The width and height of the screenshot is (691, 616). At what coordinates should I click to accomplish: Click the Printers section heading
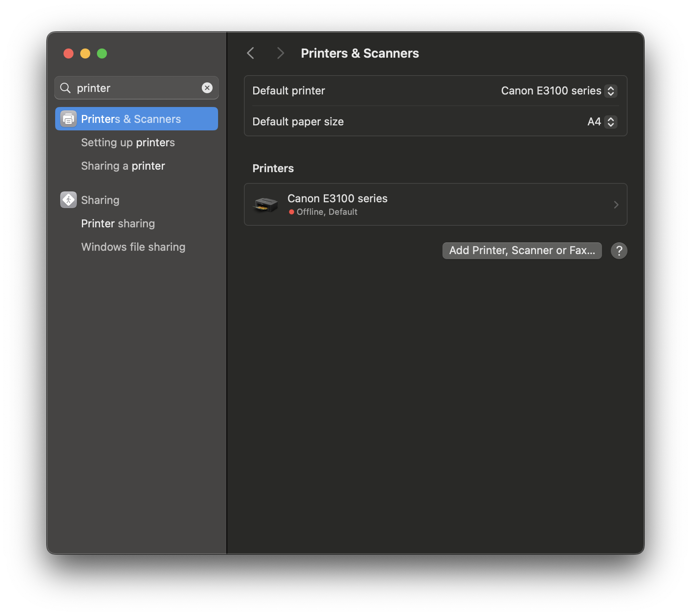[x=273, y=168]
